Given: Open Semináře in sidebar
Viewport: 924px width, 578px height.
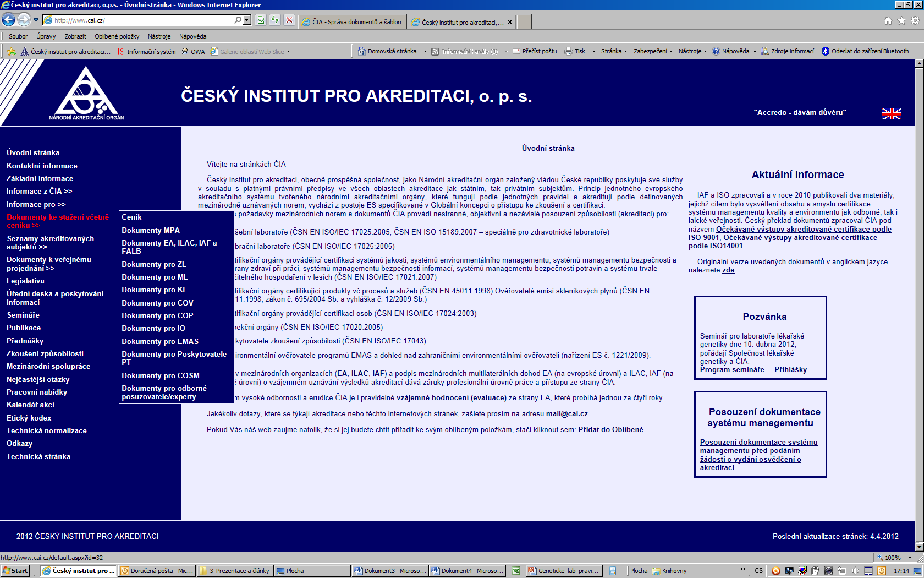Looking at the screenshot, I should tap(23, 315).
